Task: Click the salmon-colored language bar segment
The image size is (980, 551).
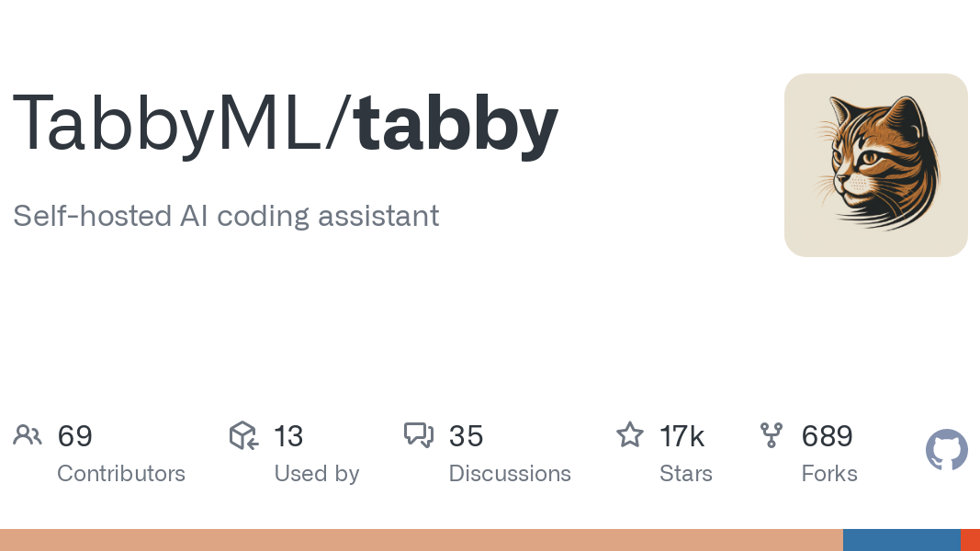Action: pyautogui.click(x=422, y=540)
